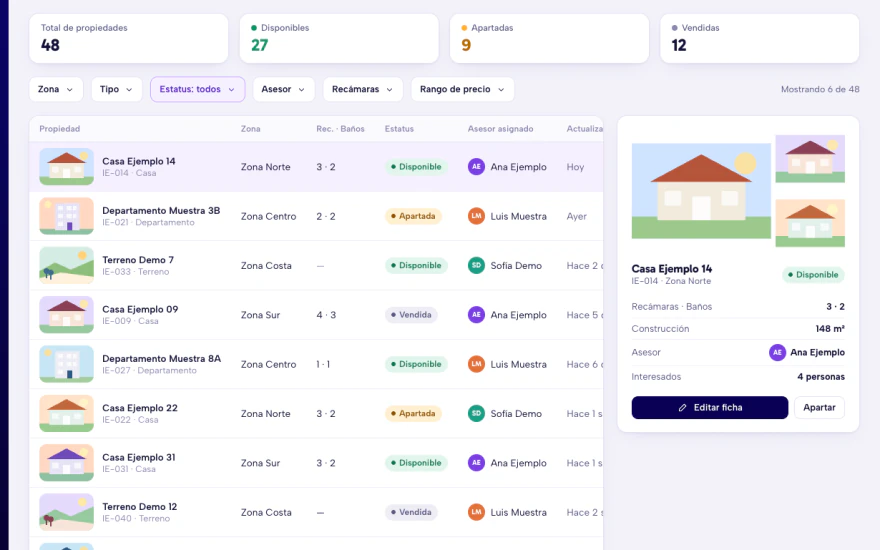Select Departamento Muestra 3B property name
This screenshot has height=550, width=880.
coord(161,210)
